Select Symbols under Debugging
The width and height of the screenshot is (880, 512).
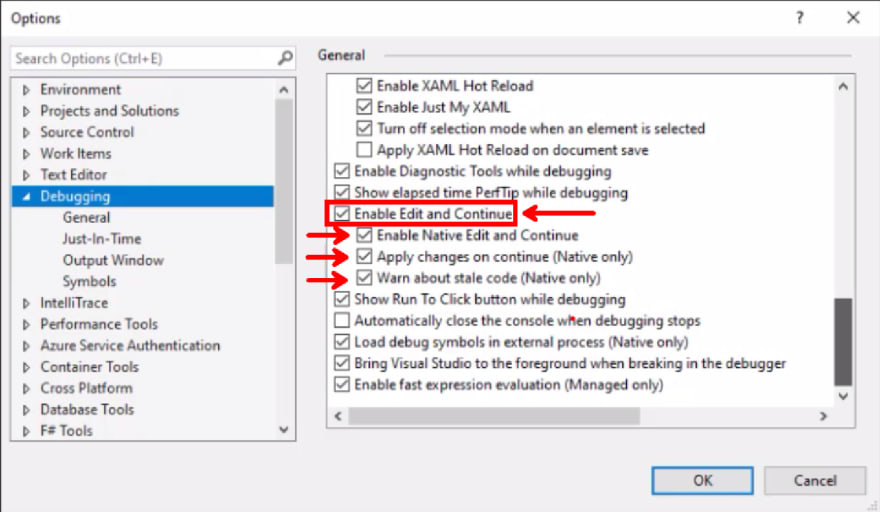[89, 282]
